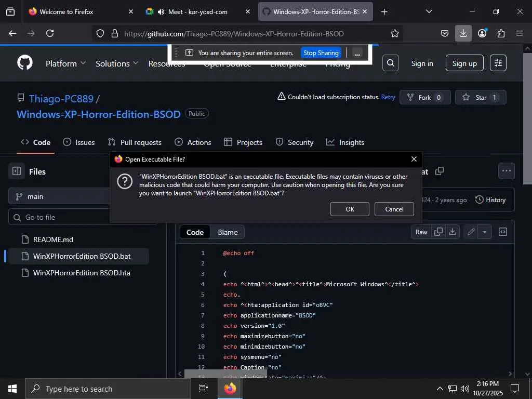Open Thiago-PC889 profile link
The height and width of the screenshot is (399, 532).
[x=61, y=99]
